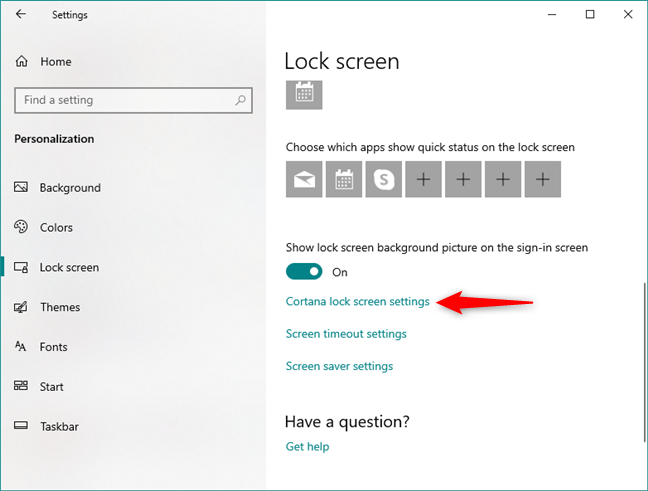Open Screen timeout settings link
This screenshot has height=491, width=648.
click(346, 334)
